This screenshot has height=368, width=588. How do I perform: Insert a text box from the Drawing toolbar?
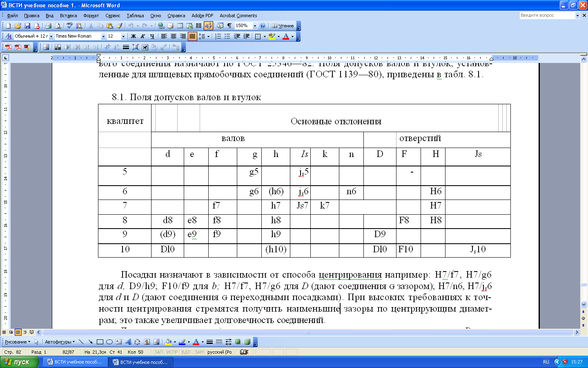[x=118, y=342]
